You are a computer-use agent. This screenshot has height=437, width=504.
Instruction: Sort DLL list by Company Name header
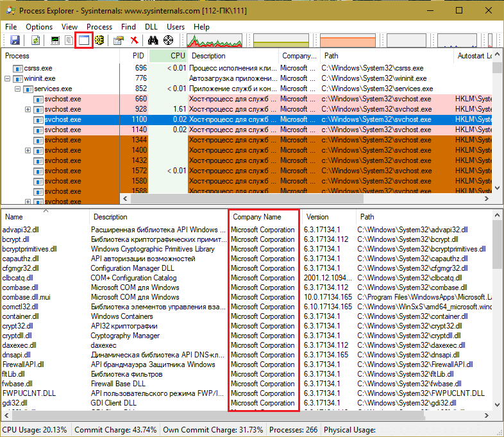(x=264, y=217)
